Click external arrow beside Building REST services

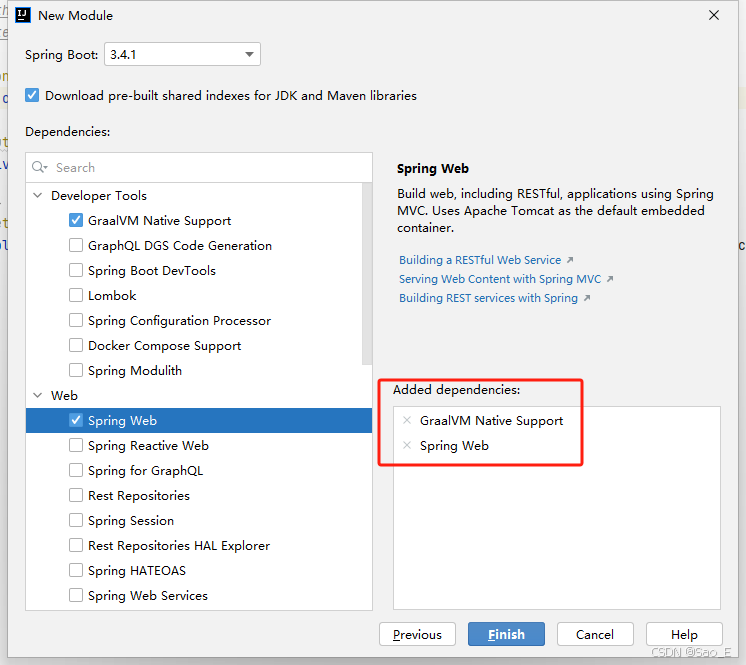point(587,298)
